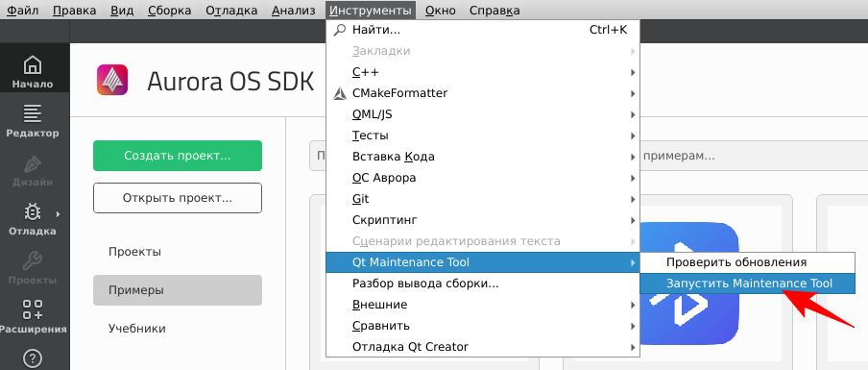The image size is (868, 370).
Task: Open the Учебники section
Action: click(177, 329)
